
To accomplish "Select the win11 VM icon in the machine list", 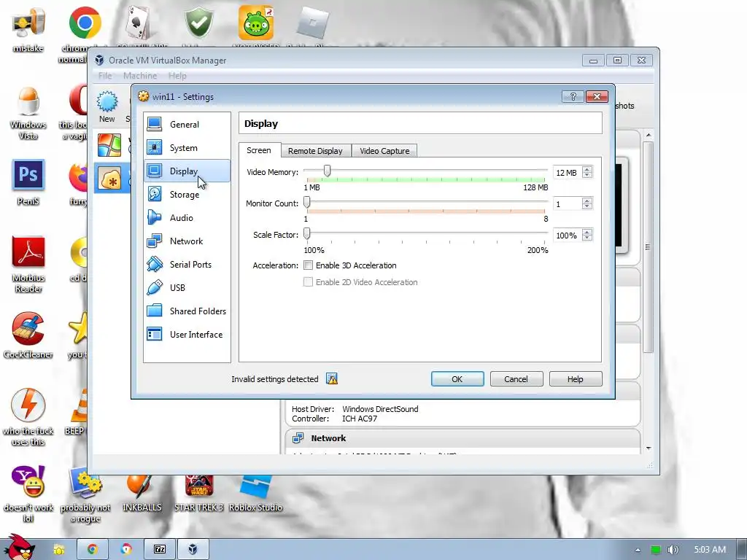I will [x=109, y=178].
